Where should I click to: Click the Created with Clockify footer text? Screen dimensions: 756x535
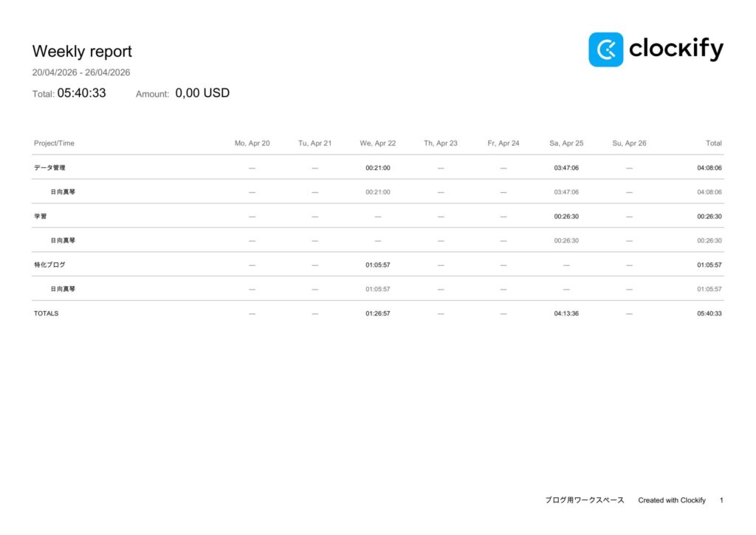pyautogui.click(x=672, y=500)
